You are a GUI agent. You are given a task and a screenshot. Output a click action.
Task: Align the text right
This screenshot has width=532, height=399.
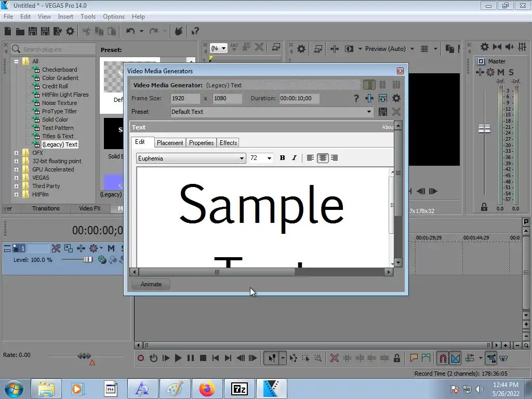click(334, 158)
